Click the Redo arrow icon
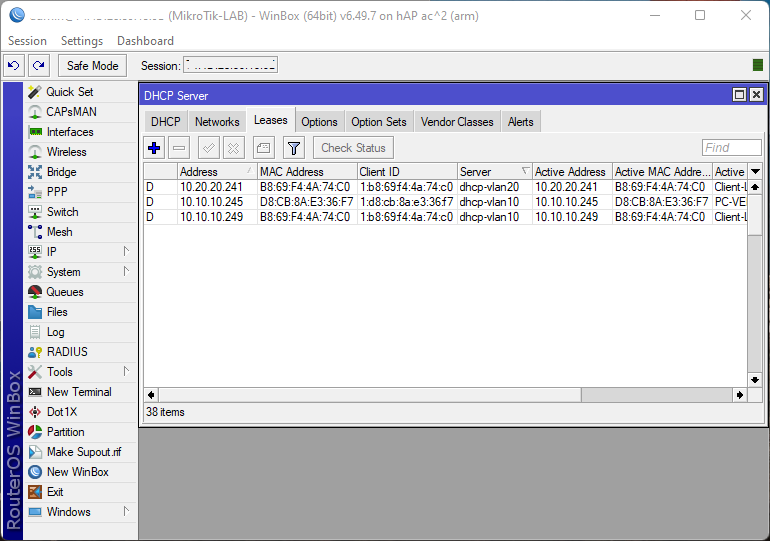 [x=39, y=65]
